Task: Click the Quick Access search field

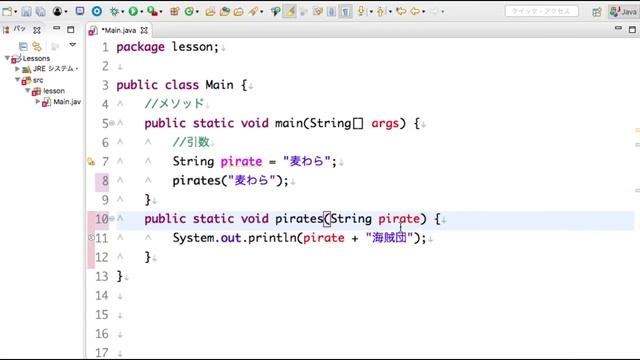Action: (541, 11)
